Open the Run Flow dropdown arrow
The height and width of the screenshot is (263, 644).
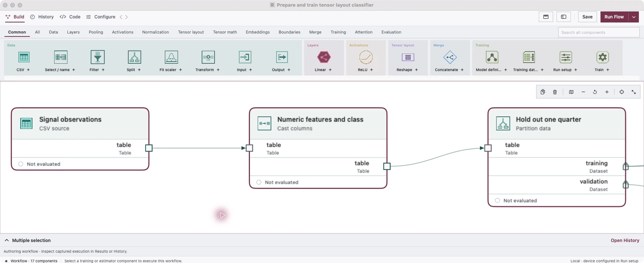[x=634, y=17]
